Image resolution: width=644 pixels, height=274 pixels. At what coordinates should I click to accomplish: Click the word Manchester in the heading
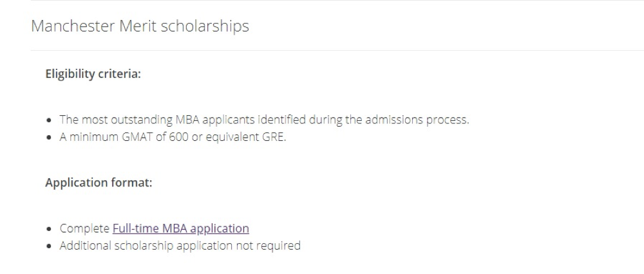coord(73,26)
